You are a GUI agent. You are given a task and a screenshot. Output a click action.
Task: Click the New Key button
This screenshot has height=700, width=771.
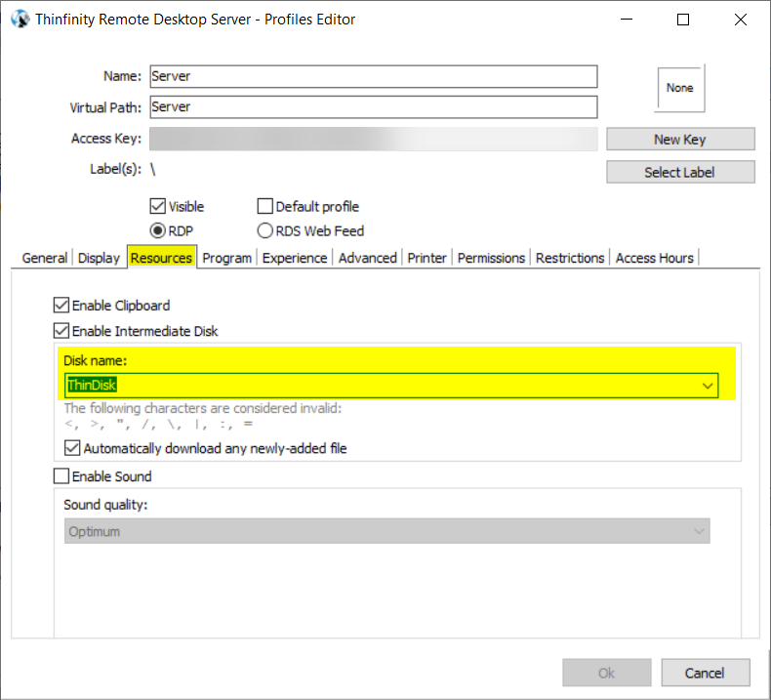(680, 140)
